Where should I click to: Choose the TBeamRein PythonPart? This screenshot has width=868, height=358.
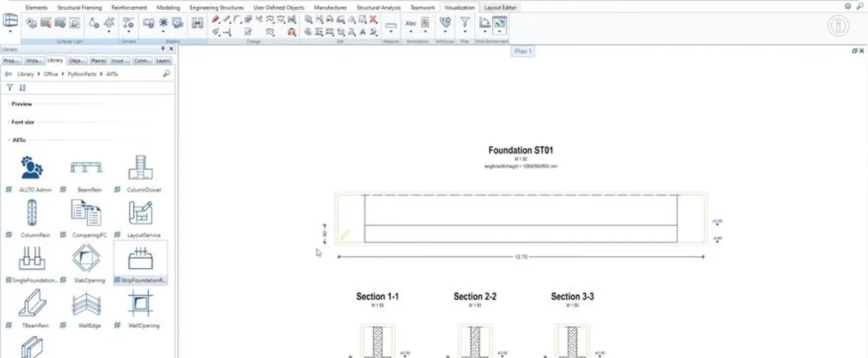tap(32, 308)
